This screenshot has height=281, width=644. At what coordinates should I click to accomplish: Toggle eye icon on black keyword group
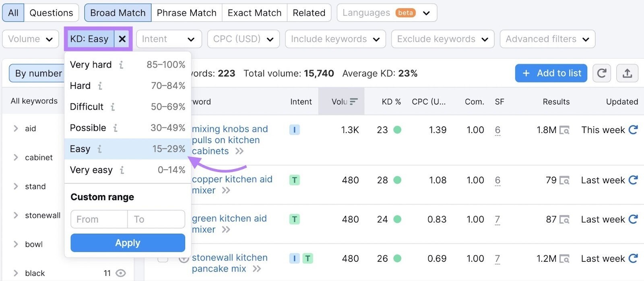click(x=120, y=273)
